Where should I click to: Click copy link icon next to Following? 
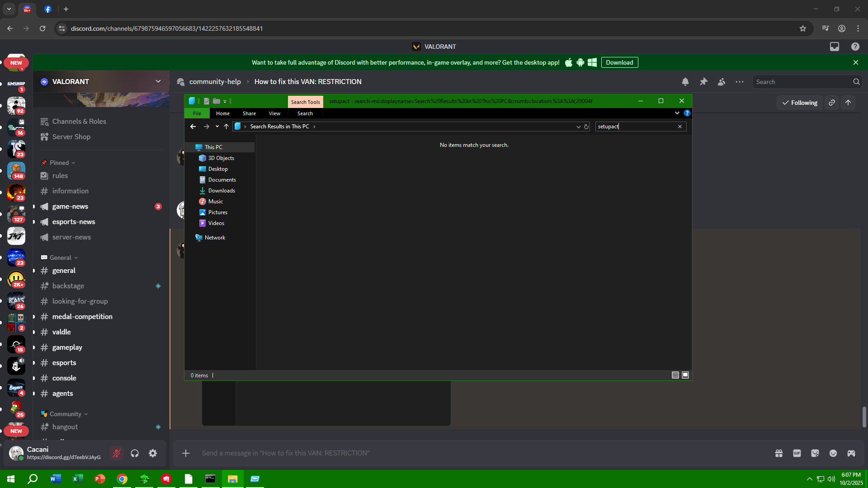tap(832, 103)
